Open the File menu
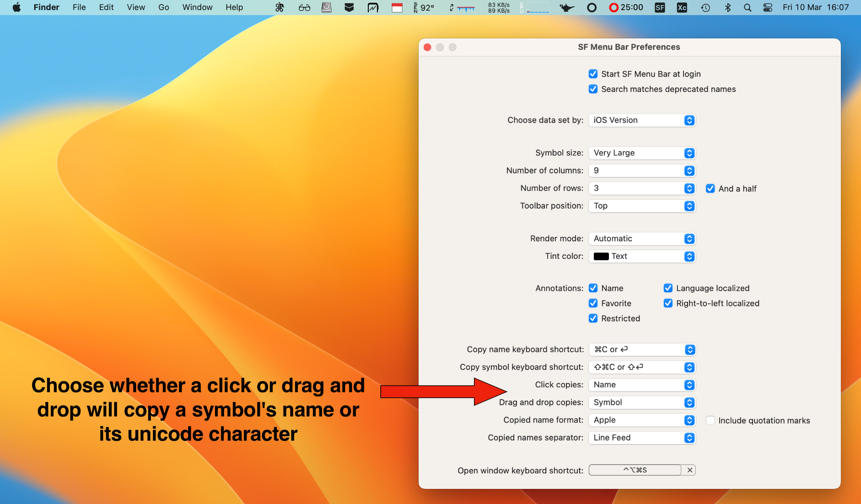This screenshot has height=504, width=861. 79,7
